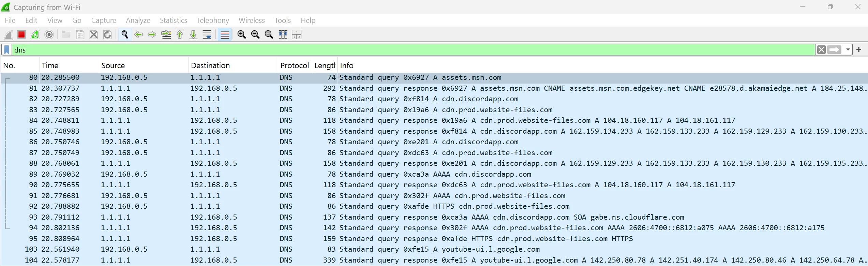Clear the dns display filter
Screen dimensions: 868x266
821,50
